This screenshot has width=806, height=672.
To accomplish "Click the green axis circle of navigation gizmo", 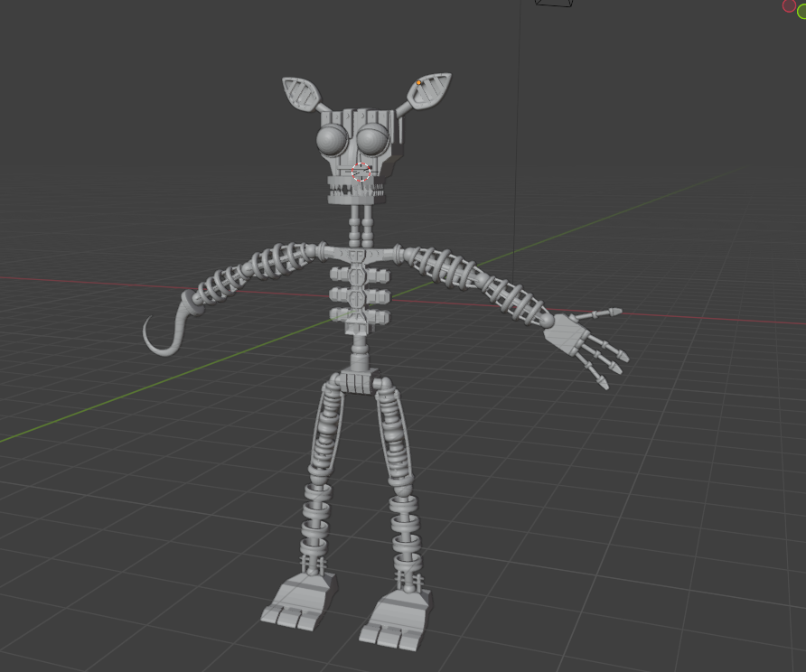I will tap(801, 12).
